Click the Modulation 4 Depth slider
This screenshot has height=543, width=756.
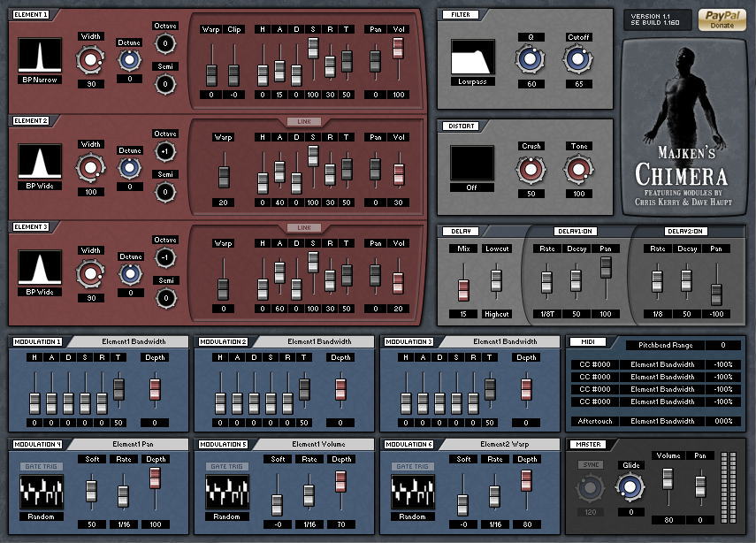[x=155, y=488]
